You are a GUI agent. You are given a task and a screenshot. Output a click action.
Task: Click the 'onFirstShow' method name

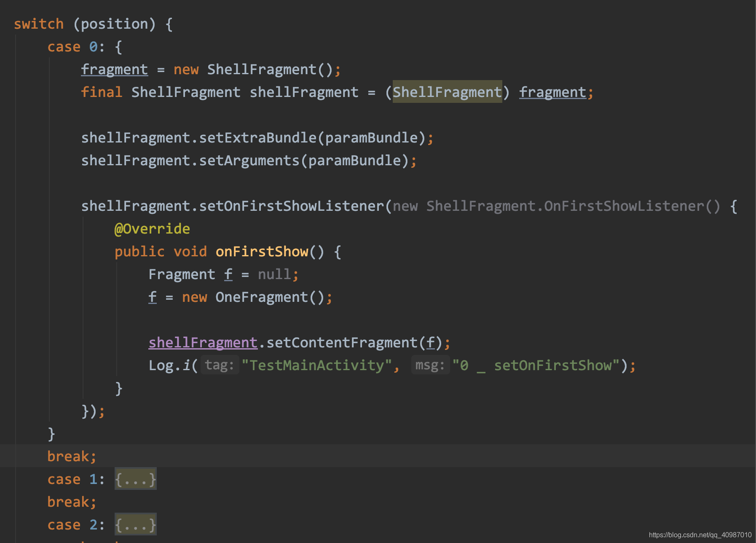click(x=262, y=251)
